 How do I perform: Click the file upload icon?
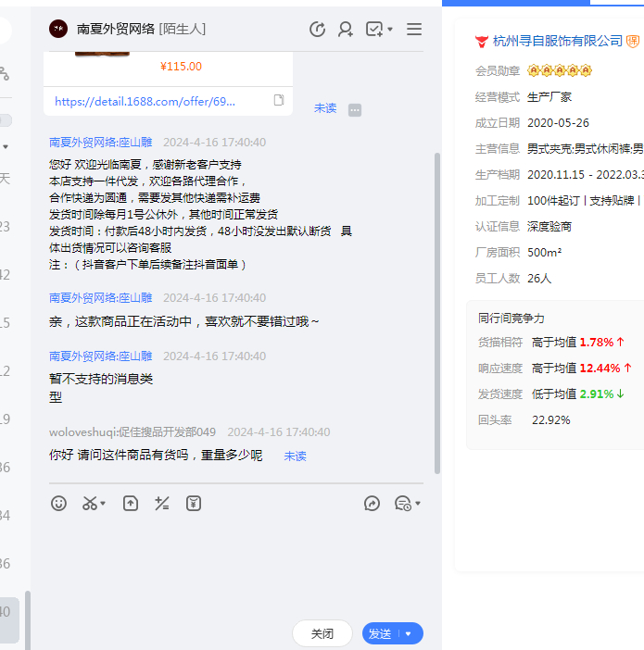pos(131,504)
